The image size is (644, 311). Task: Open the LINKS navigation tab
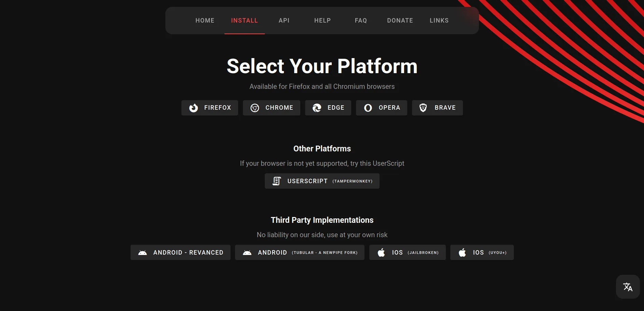[x=439, y=21]
